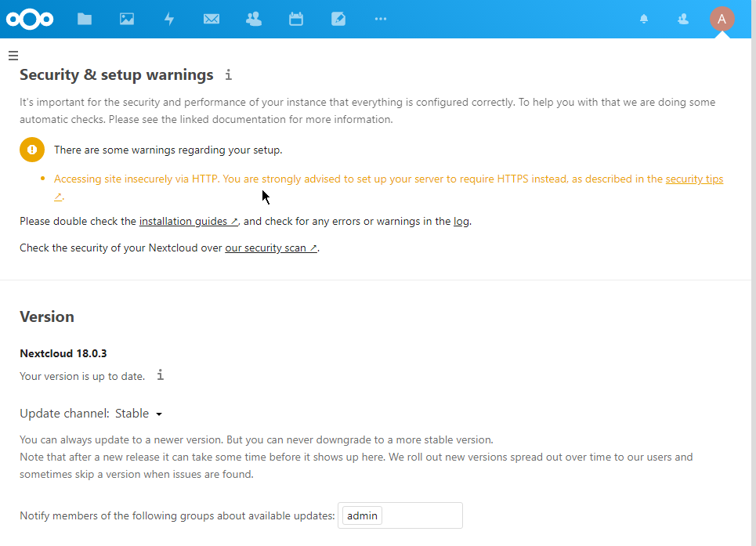Open the Calendar app icon
This screenshot has height=546, width=756.
click(296, 19)
